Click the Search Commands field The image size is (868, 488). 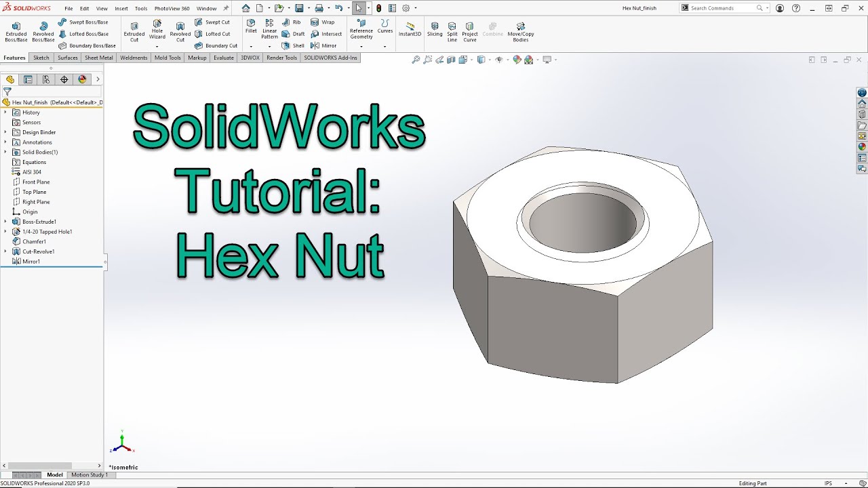(722, 8)
